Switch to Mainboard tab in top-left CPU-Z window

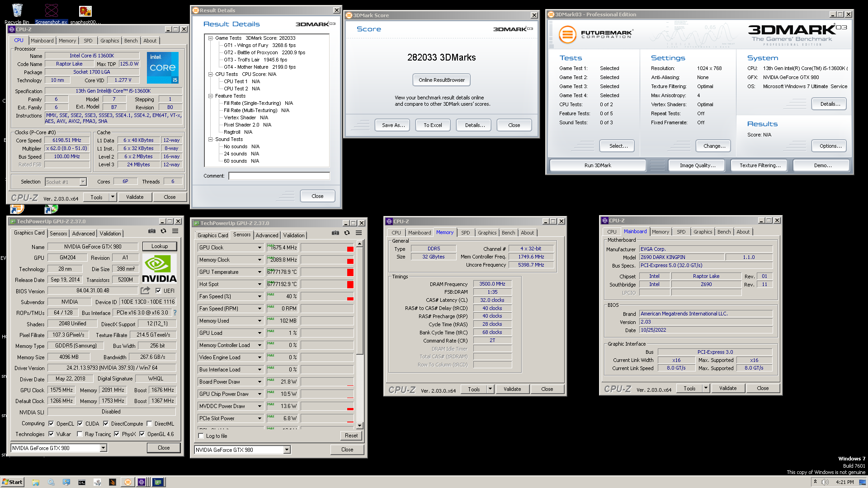click(x=42, y=41)
